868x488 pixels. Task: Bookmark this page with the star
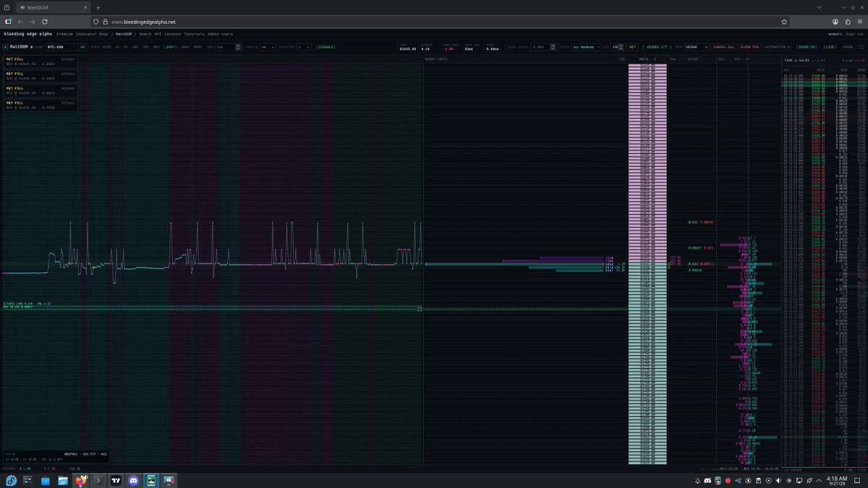tap(784, 22)
